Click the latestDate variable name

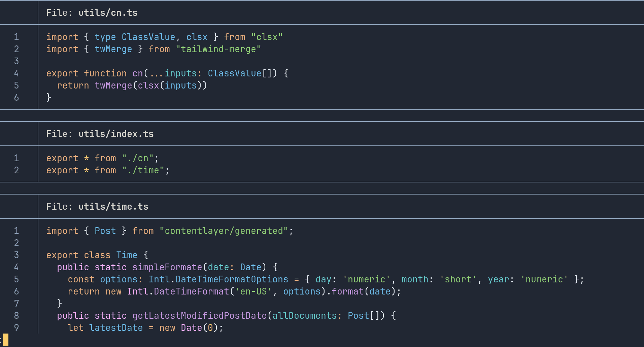[116, 328]
